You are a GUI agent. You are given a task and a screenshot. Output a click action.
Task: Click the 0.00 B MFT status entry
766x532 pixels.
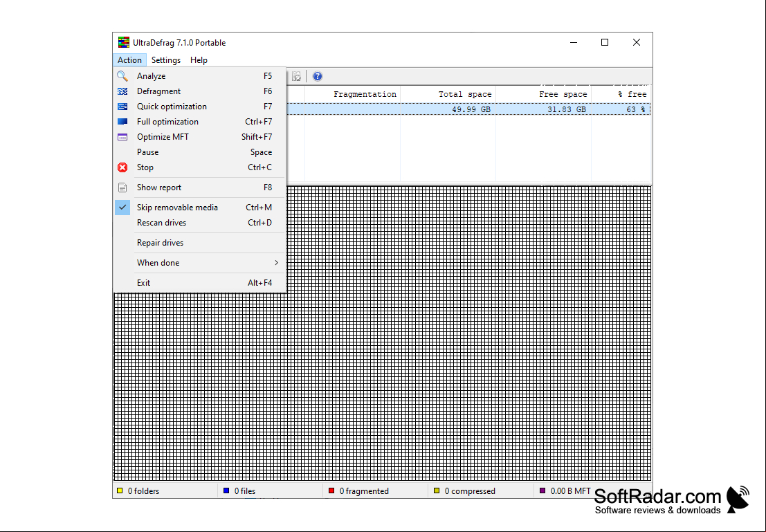565,491
